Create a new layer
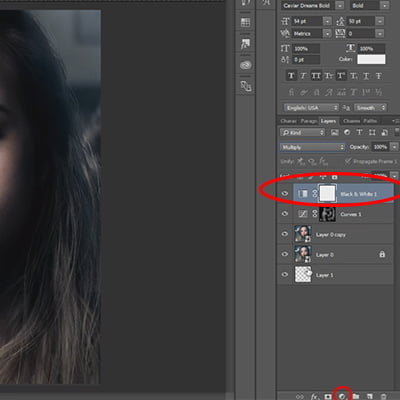400x400 pixels. tap(370, 396)
